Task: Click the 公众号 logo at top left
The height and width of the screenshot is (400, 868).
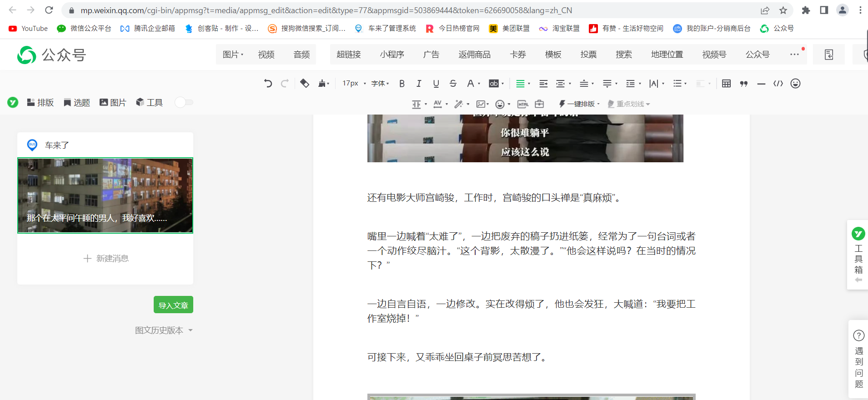Action: coord(51,55)
